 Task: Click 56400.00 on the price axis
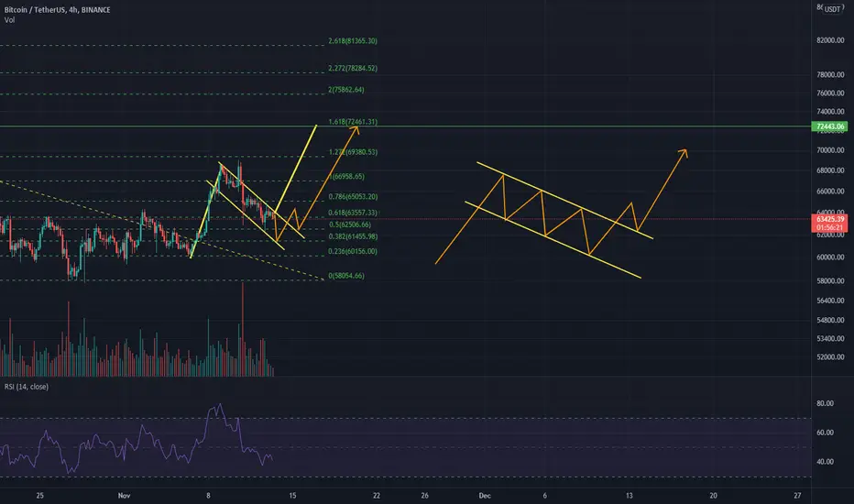pos(830,301)
